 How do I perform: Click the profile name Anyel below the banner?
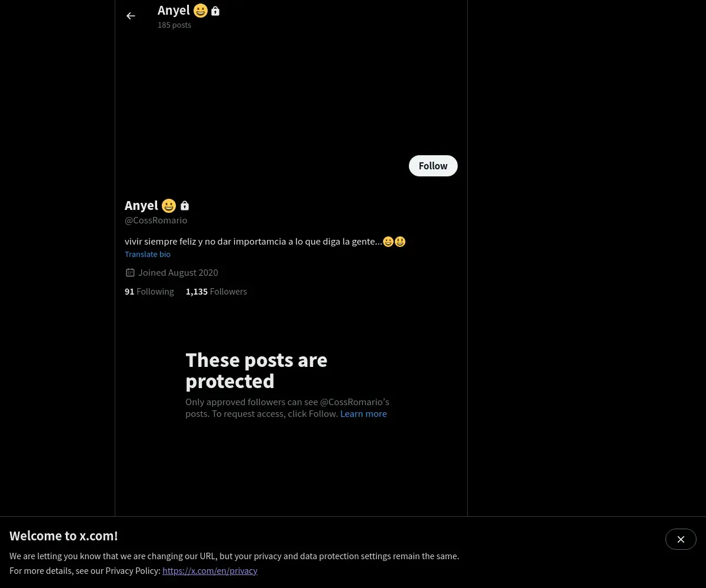point(141,206)
